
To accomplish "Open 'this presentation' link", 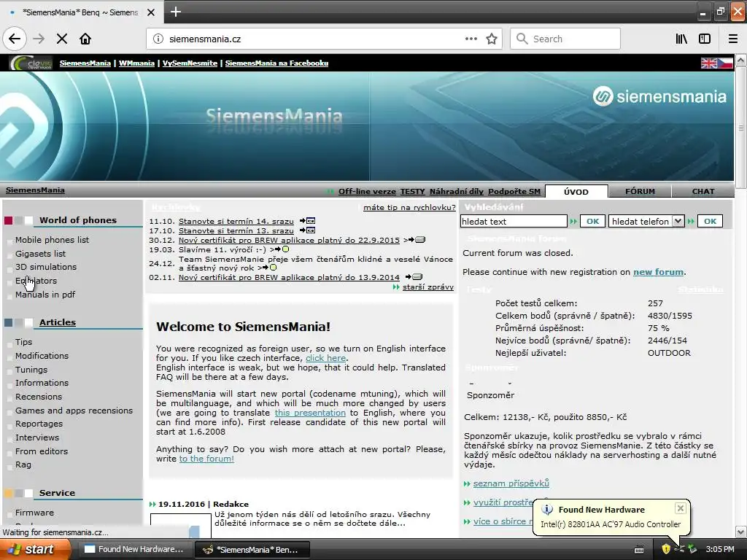I will click(x=310, y=413).
